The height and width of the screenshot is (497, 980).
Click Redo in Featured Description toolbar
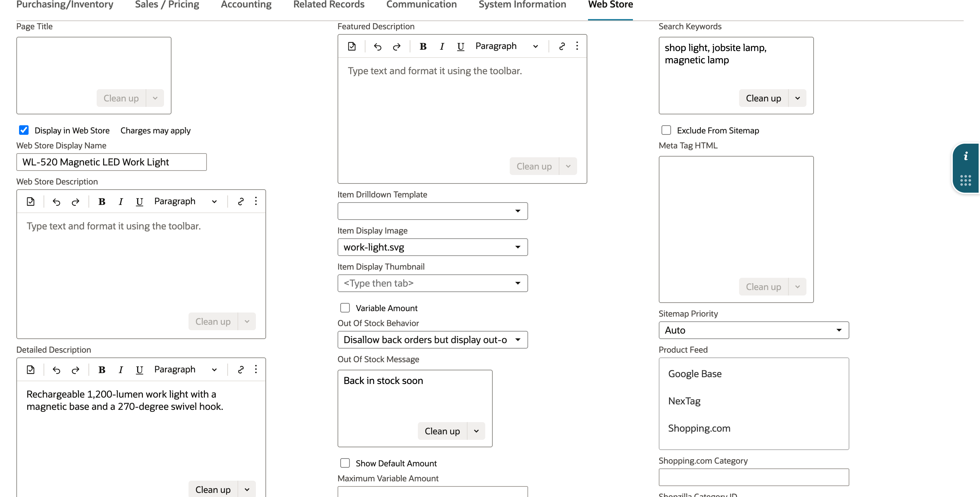(x=396, y=46)
